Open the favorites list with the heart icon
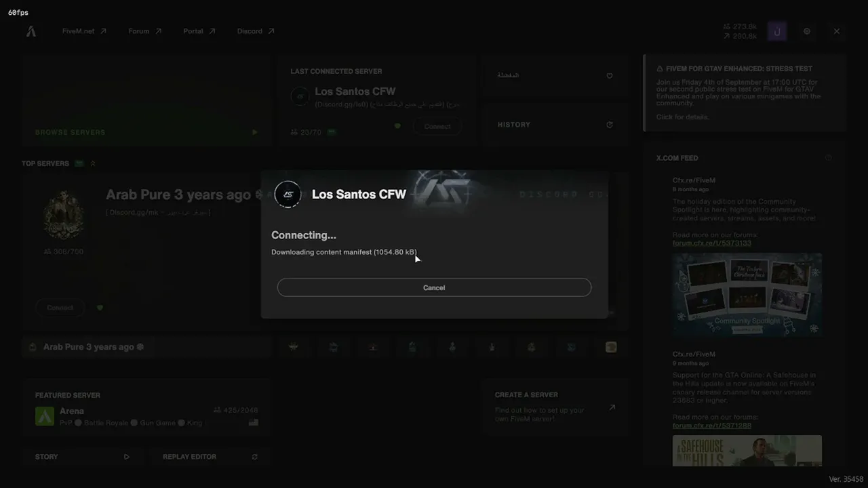 (x=610, y=76)
